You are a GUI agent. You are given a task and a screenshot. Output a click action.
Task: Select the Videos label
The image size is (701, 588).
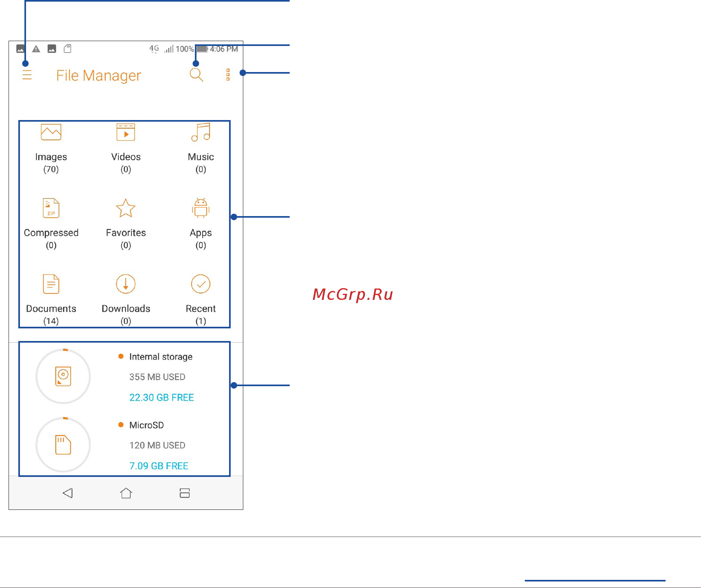pyautogui.click(x=126, y=157)
